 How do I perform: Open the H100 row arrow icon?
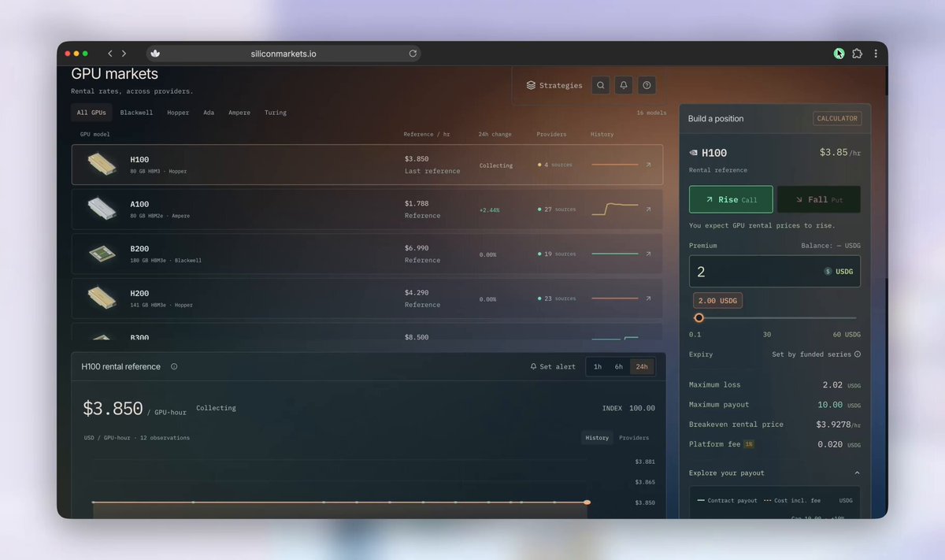[x=648, y=165]
